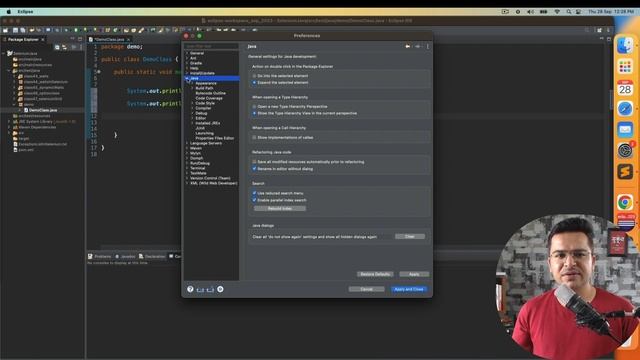
Task: Toggle the oomph preference recorder icon
Action: (x=220, y=289)
